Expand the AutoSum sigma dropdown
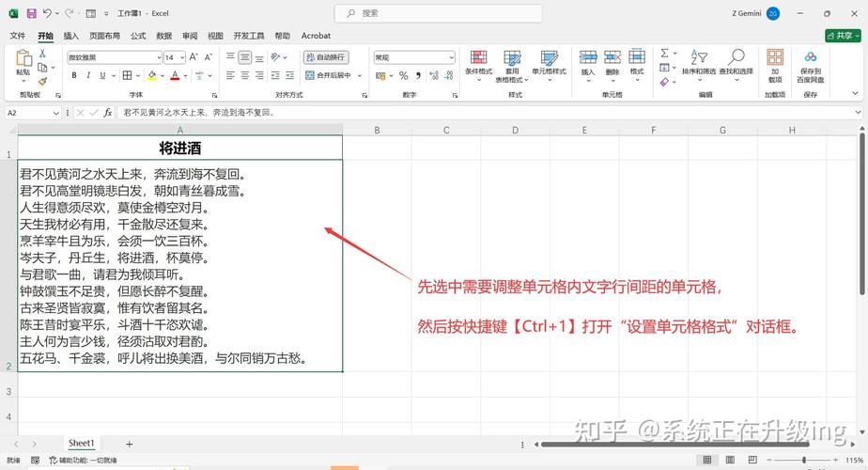The image size is (868, 470). 674,54
